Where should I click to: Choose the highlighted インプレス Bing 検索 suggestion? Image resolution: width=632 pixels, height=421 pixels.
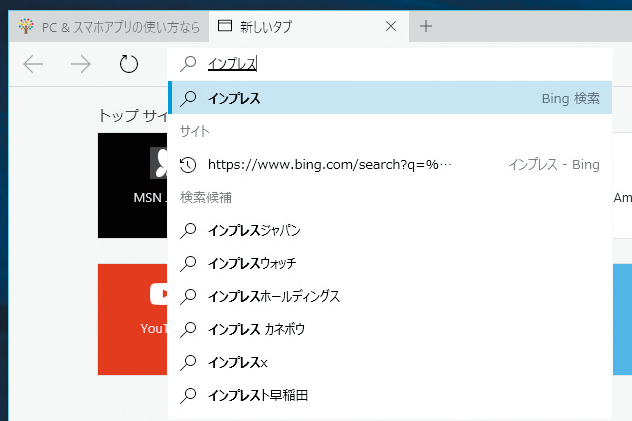[x=390, y=97]
